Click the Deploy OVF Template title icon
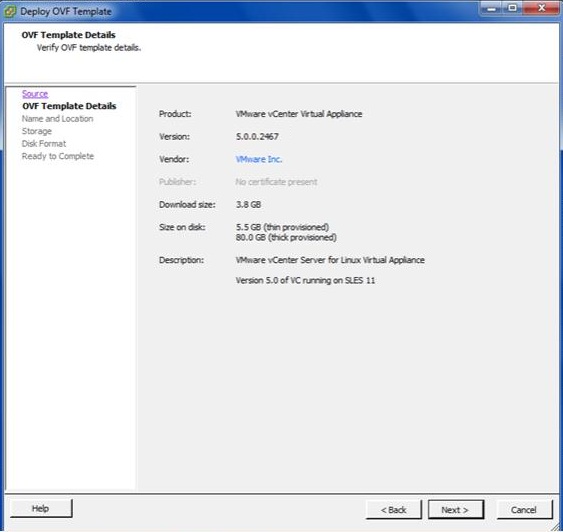 pos(10,11)
